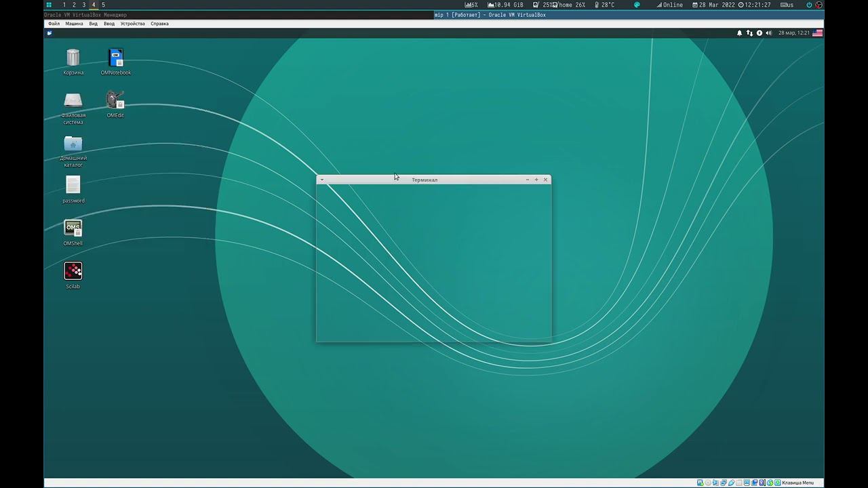Click the host clock time 12:21:27
Viewport: 868px width, 488px height.
[x=754, y=5]
